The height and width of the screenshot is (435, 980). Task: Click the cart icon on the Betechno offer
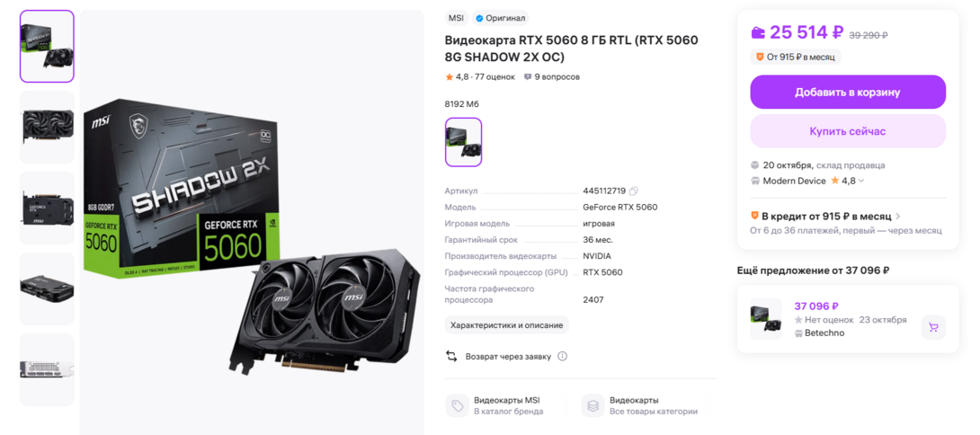pyautogui.click(x=933, y=327)
